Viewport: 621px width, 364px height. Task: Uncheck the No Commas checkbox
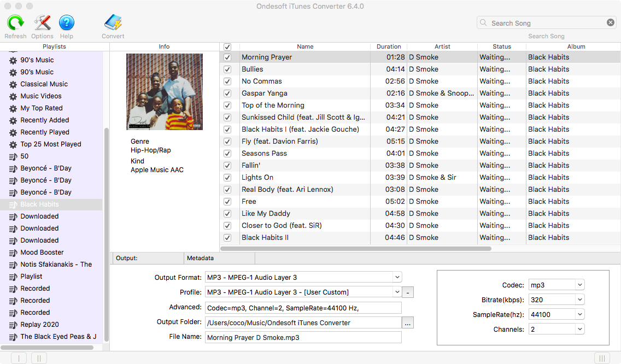click(227, 81)
